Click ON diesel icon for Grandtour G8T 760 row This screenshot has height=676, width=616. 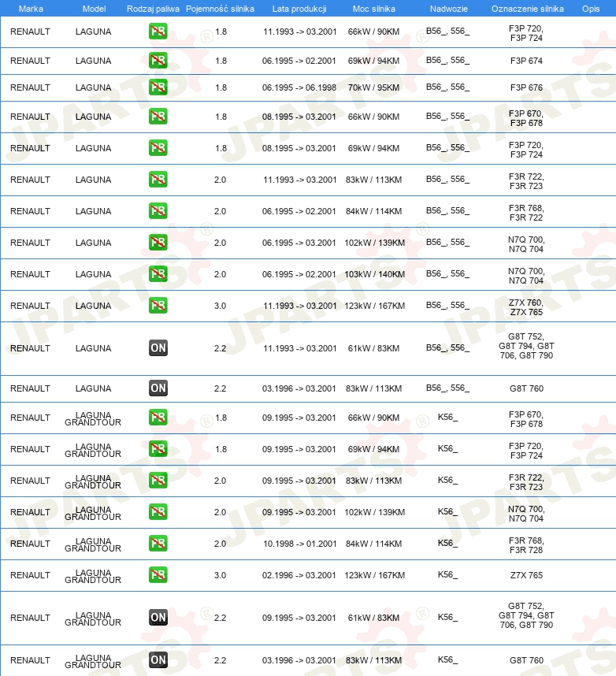(158, 659)
